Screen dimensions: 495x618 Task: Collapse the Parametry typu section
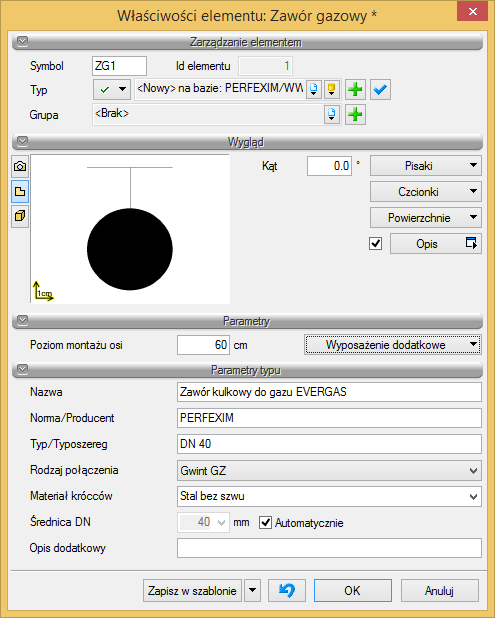(x=247, y=370)
